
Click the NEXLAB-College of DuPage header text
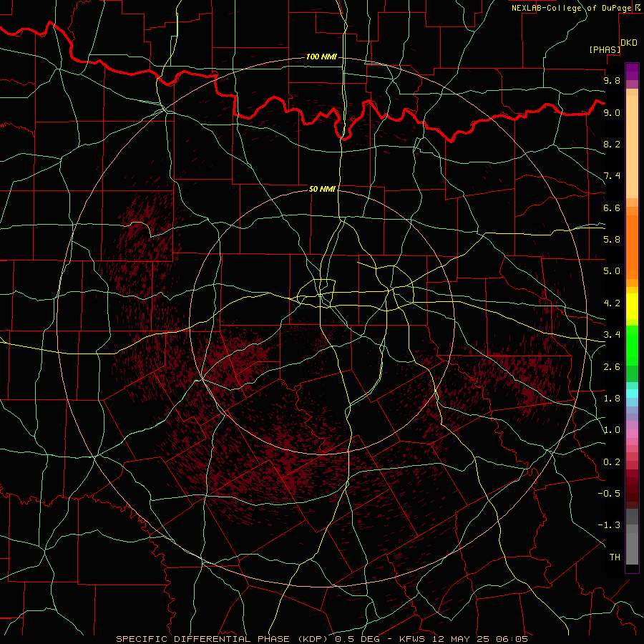tap(571, 8)
